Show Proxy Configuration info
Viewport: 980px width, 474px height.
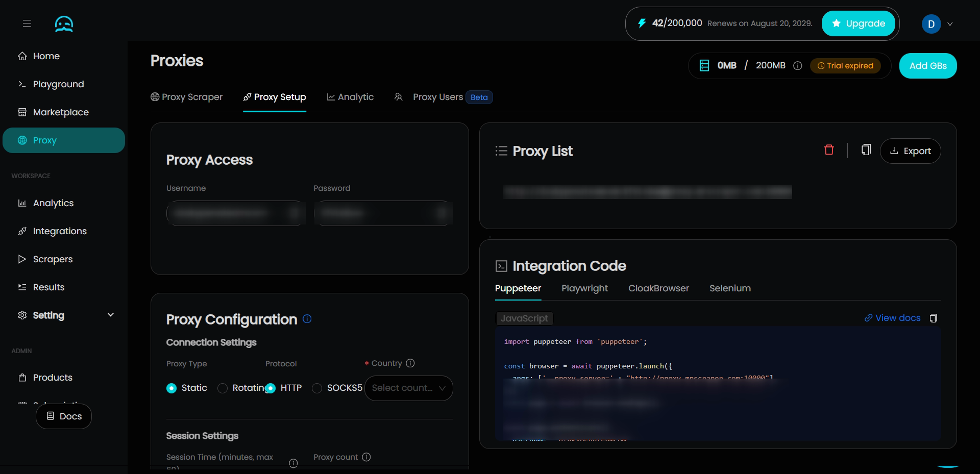pos(307,319)
